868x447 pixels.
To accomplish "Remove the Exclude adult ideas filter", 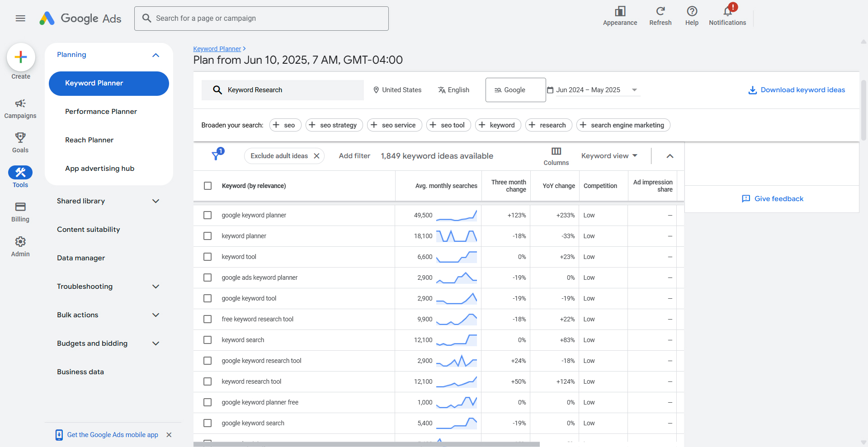I will [x=316, y=156].
